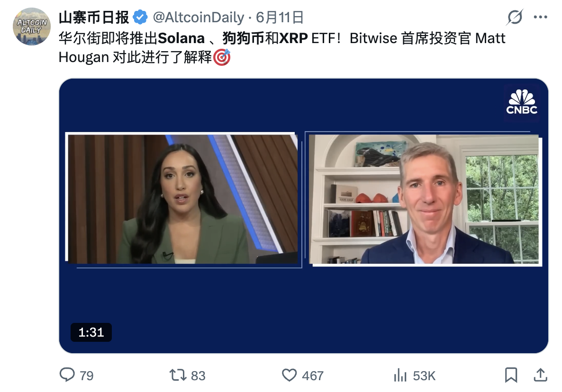Click the reply speech bubble icon
Image resolution: width=562 pixels, height=392 pixels.
[x=67, y=375]
